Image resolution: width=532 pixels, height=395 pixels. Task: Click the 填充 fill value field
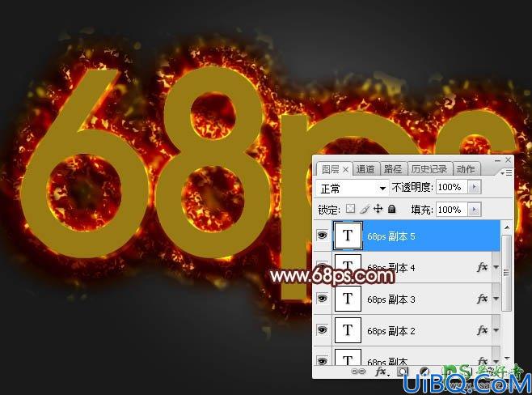452,210
